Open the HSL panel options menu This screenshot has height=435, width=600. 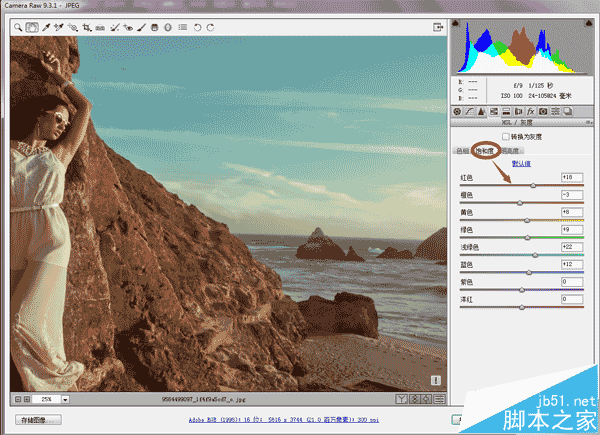[x=589, y=122]
